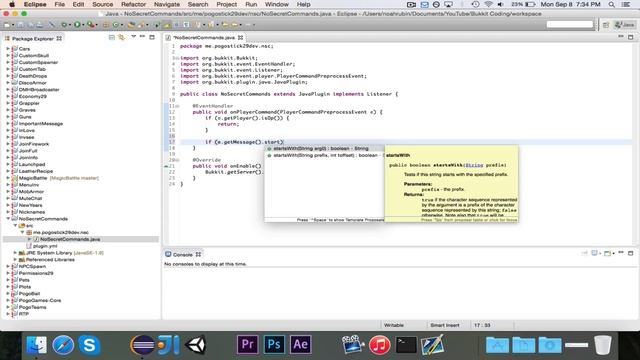This screenshot has width=640, height=360.
Task: Open the Refactor menu
Action: (x=133, y=4)
